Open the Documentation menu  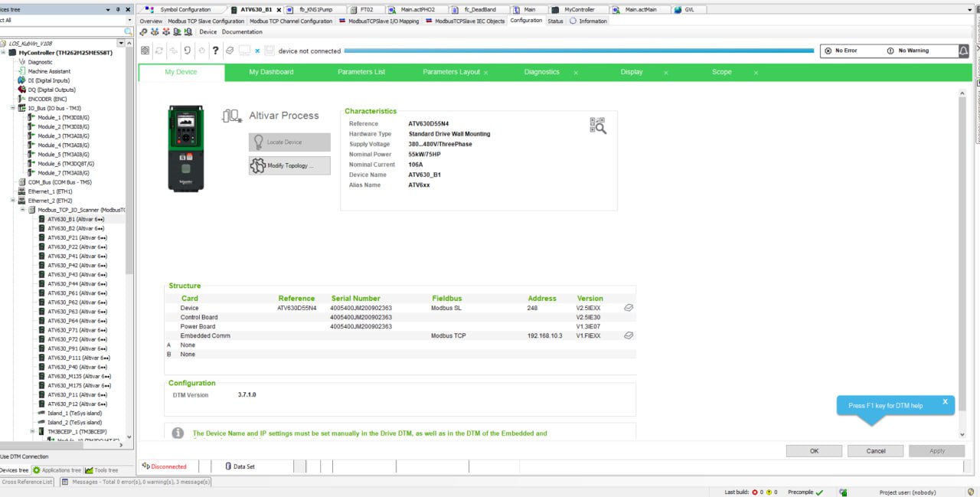(242, 32)
